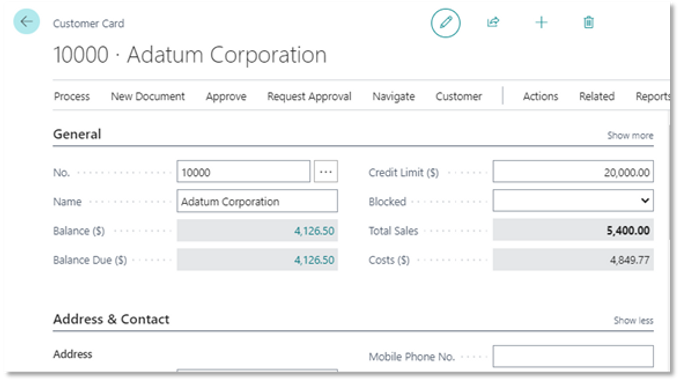Click the Customer Card caption

pyautogui.click(x=88, y=23)
